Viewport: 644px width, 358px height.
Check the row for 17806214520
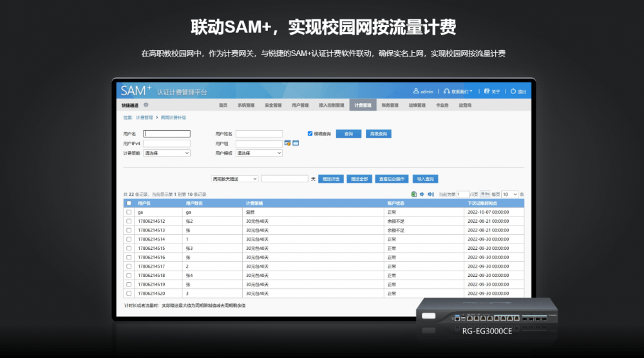point(129,294)
